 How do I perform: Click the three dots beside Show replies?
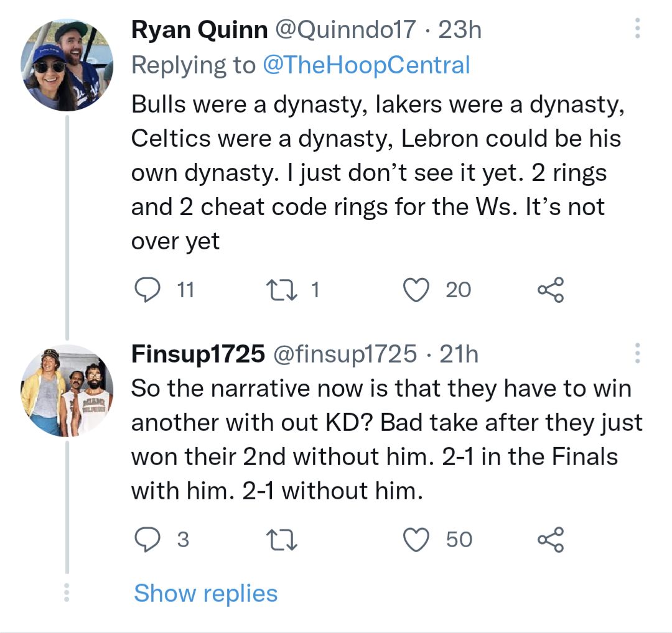pyautogui.click(x=66, y=593)
